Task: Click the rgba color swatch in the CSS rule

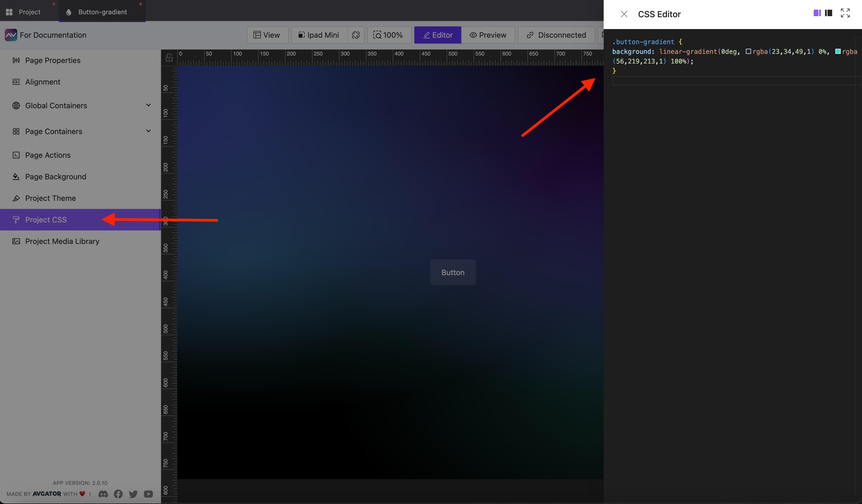Action: [x=748, y=51]
